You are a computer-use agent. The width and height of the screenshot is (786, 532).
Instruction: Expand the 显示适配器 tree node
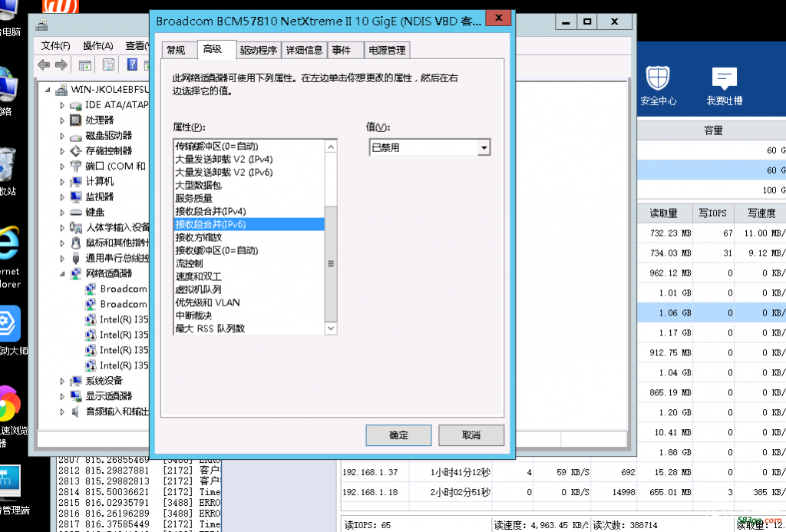coord(62,396)
